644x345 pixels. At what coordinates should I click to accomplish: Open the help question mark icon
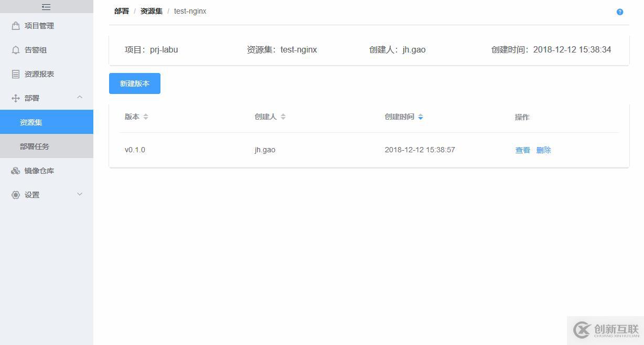click(620, 11)
